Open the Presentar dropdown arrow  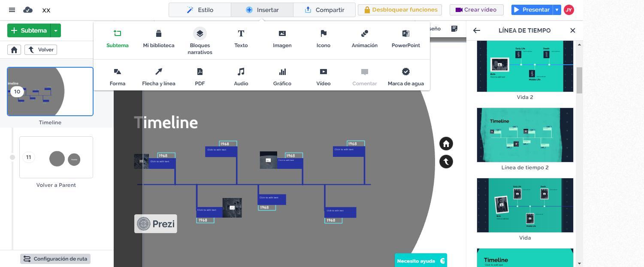pos(557,10)
